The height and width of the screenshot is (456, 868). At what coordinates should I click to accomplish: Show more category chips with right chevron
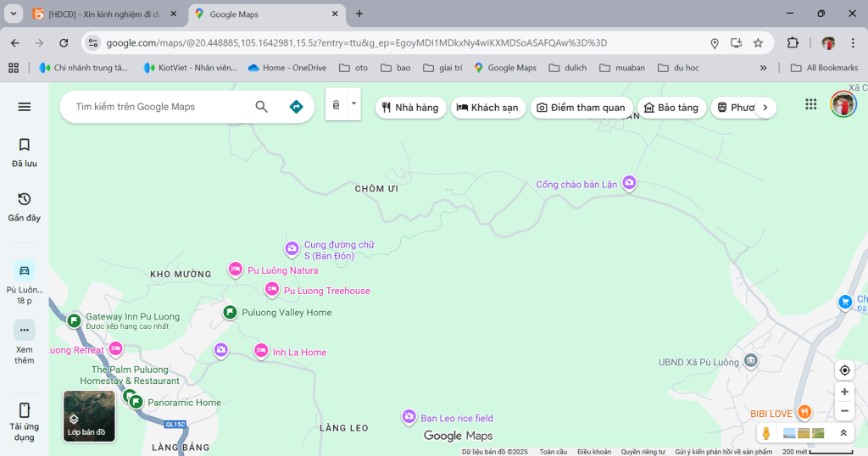(765, 108)
